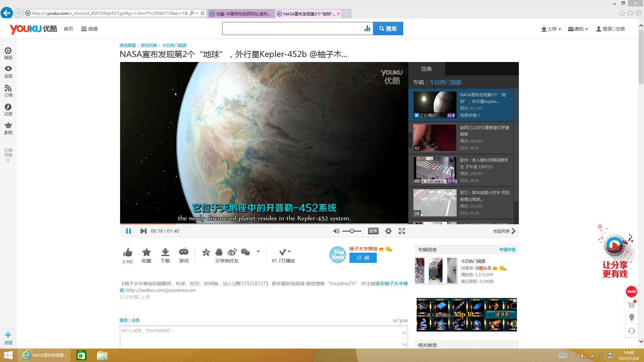Add video to favorites 收藏

[x=146, y=252]
